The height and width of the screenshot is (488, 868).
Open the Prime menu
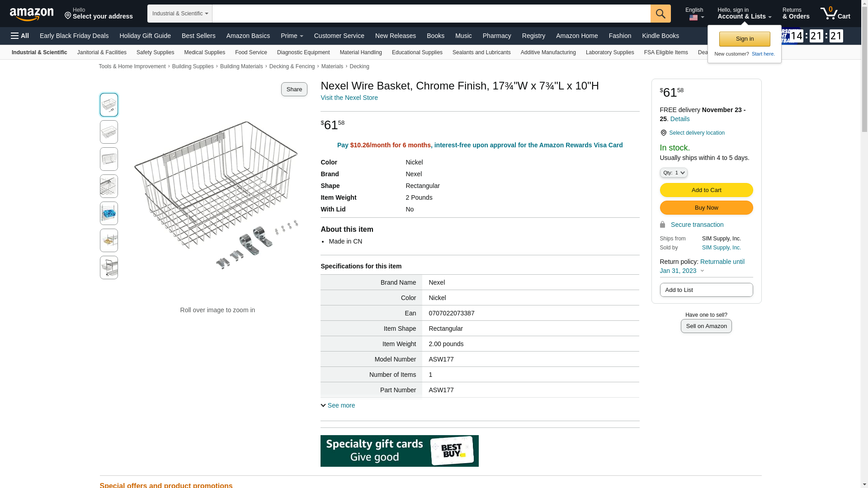coord(292,36)
